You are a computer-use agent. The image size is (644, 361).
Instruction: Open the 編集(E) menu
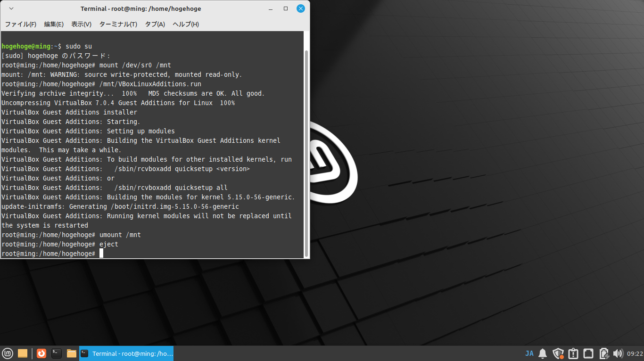pos(54,24)
